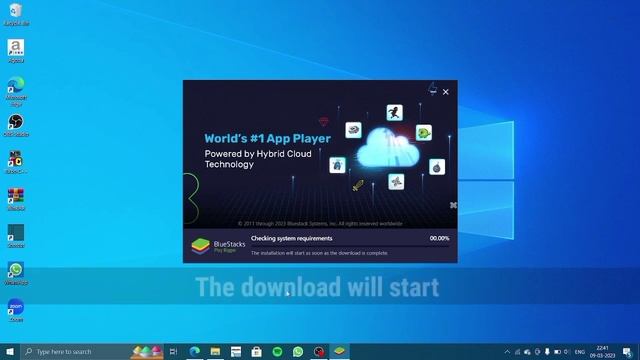Click the BlueStacks installer progress bar

(x=350, y=246)
